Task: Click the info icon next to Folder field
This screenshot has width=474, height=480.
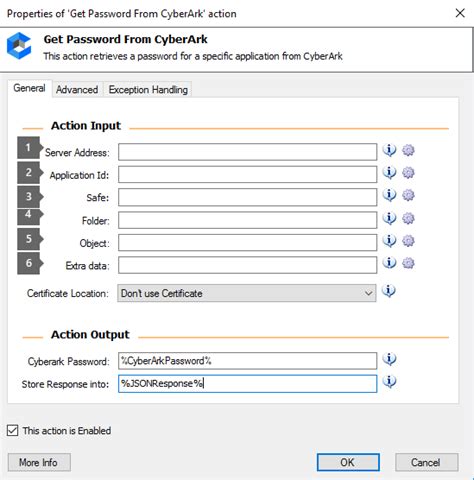Action: (389, 218)
